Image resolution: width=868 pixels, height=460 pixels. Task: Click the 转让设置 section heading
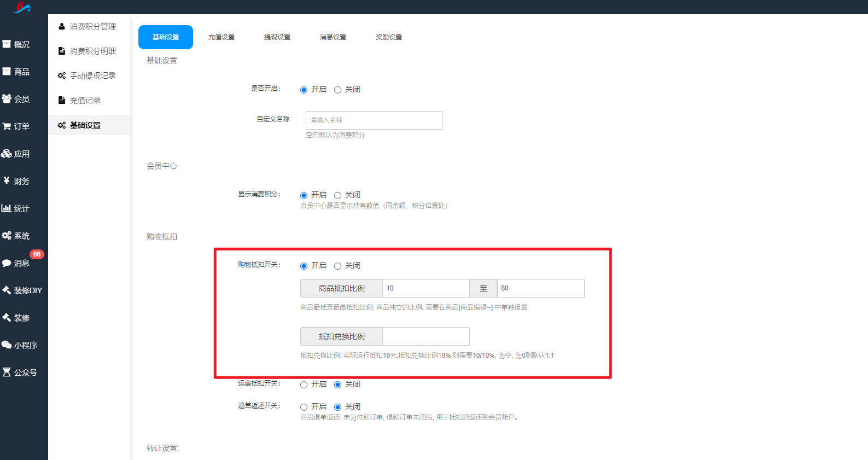click(x=163, y=449)
